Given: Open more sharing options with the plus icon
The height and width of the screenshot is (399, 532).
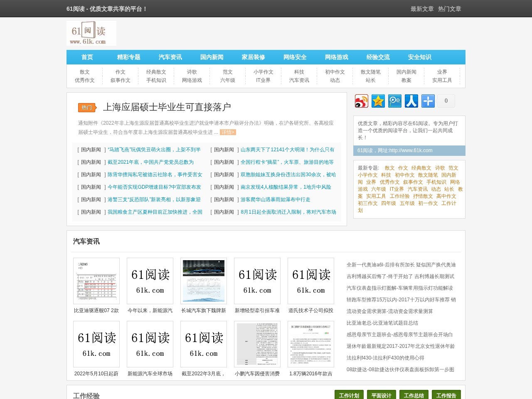Looking at the screenshot, I should 428,101.
